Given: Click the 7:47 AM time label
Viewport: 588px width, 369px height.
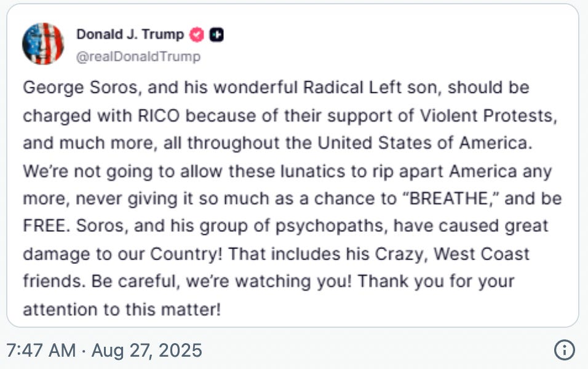Looking at the screenshot, I should (x=41, y=349).
